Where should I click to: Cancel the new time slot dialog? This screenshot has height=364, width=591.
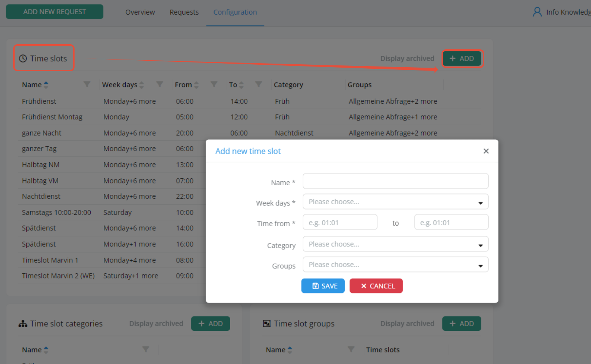click(x=376, y=286)
